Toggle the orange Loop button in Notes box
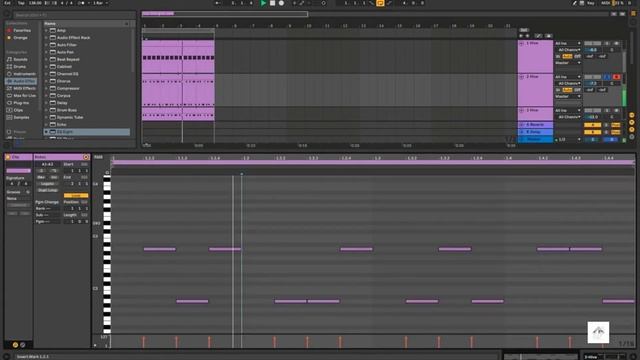Viewport: 640px width, 360px height. coord(76,196)
